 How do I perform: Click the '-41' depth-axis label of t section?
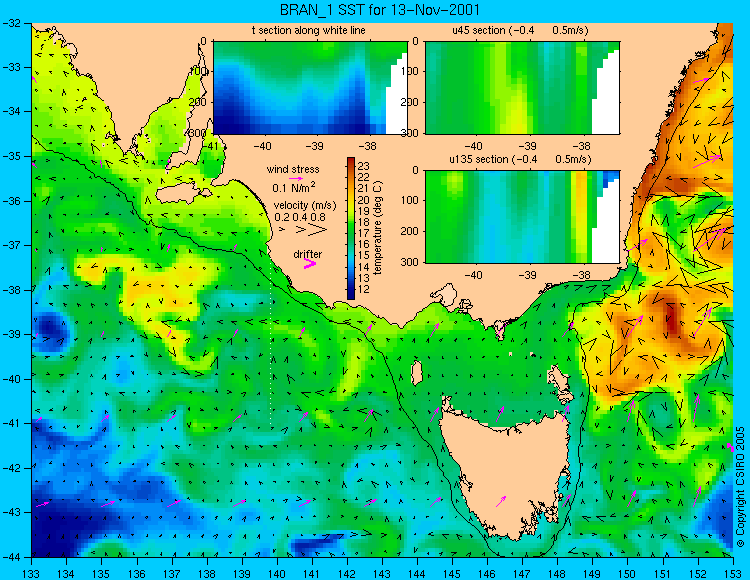tap(210, 146)
